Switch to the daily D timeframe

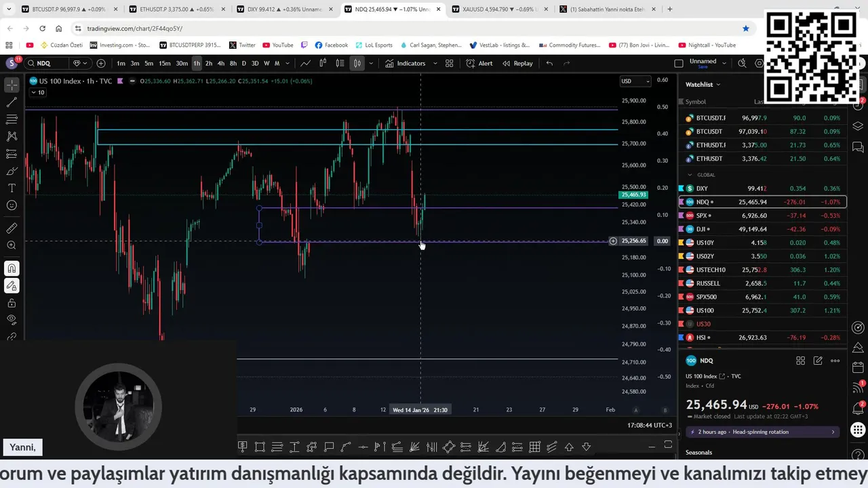tap(243, 63)
